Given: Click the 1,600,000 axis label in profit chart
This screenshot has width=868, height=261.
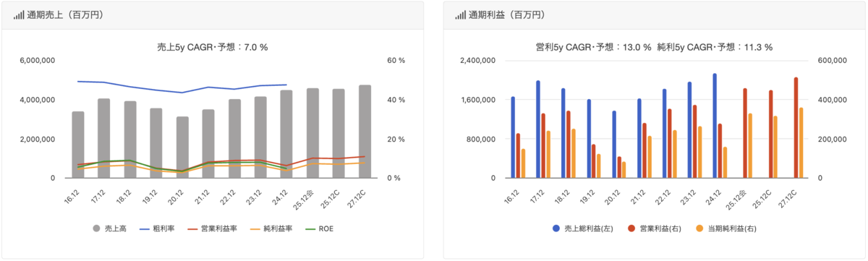Looking at the screenshot, I should click(x=478, y=100).
